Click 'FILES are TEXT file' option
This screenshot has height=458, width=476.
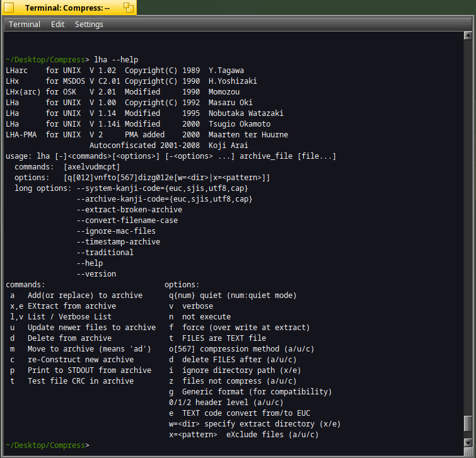224,338
